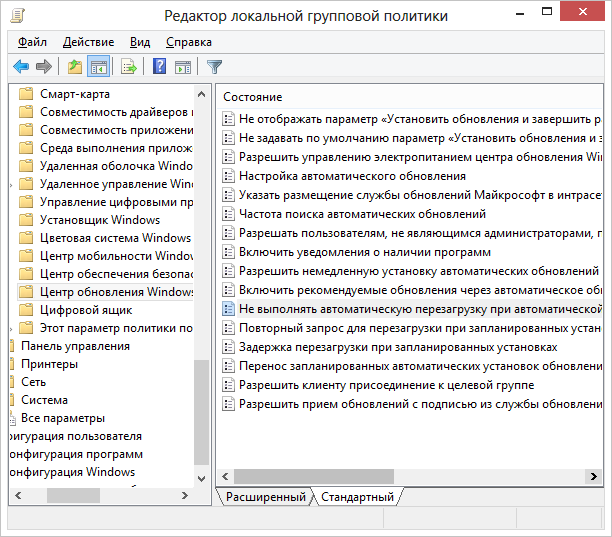Click the Back arrow toolbar icon
This screenshot has width=612, height=537.
pos(21,67)
